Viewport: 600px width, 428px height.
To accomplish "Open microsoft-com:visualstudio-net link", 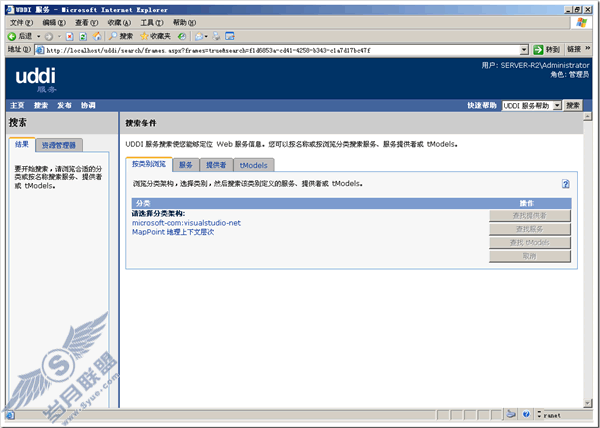I will pos(186,223).
